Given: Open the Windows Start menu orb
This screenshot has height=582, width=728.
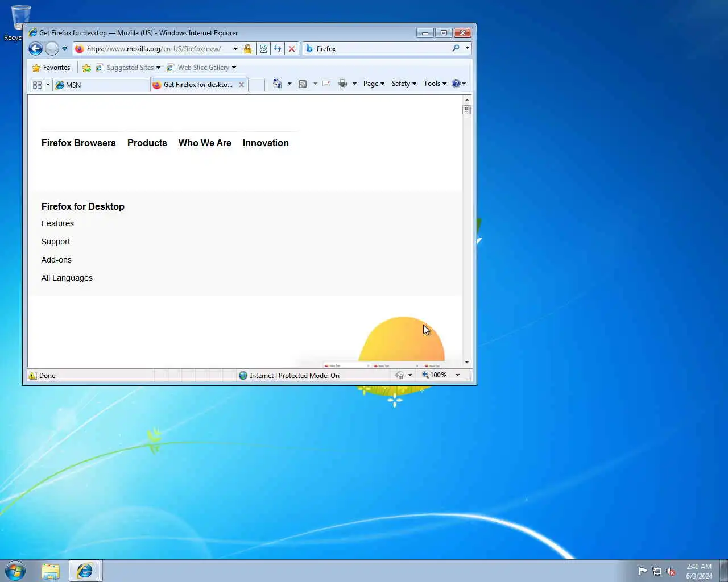Looking at the screenshot, I should pos(15,571).
